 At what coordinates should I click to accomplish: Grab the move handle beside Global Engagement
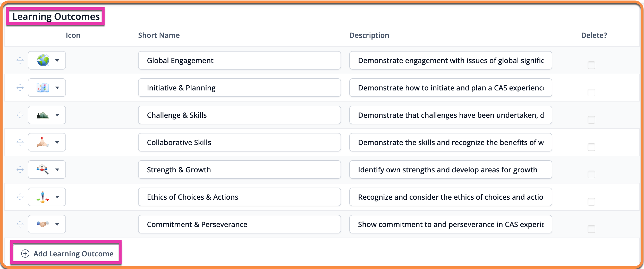20,60
